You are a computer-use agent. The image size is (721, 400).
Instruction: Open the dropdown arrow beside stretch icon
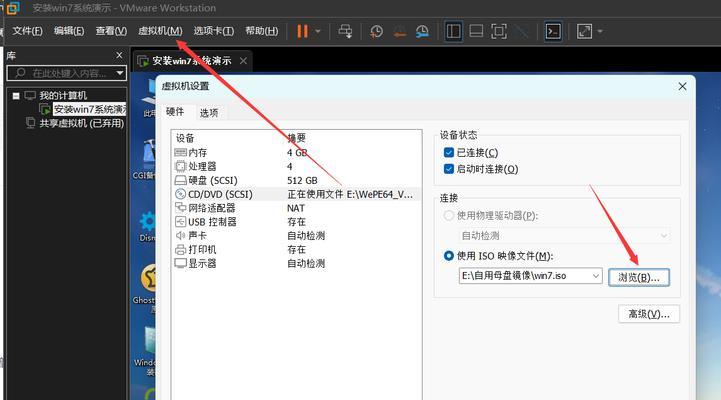point(600,32)
